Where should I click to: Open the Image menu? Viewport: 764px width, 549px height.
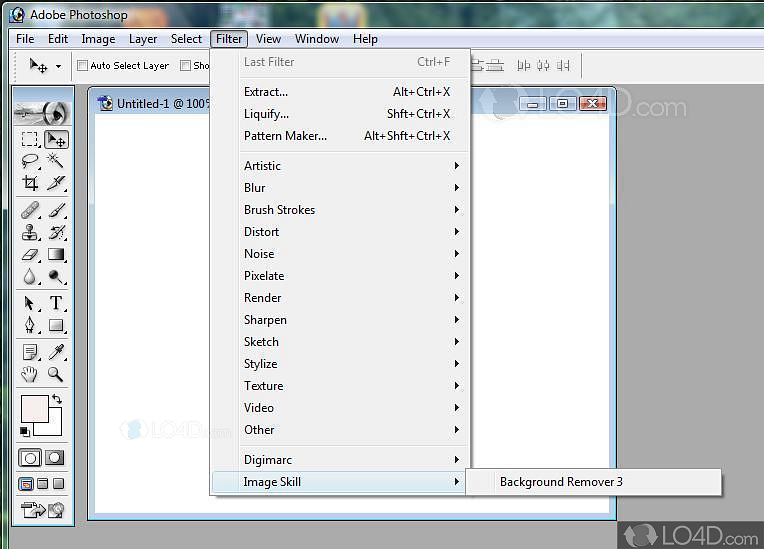click(98, 38)
